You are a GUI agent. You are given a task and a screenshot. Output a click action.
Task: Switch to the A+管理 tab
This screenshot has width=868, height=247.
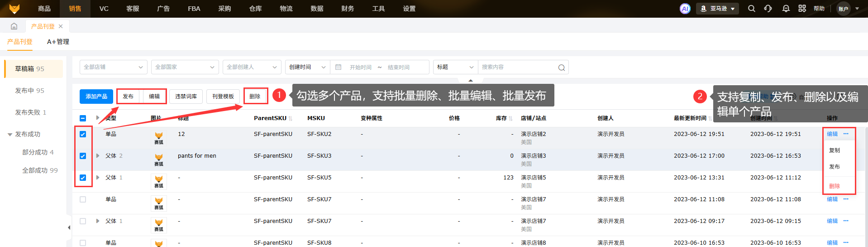pyautogui.click(x=58, y=42)
